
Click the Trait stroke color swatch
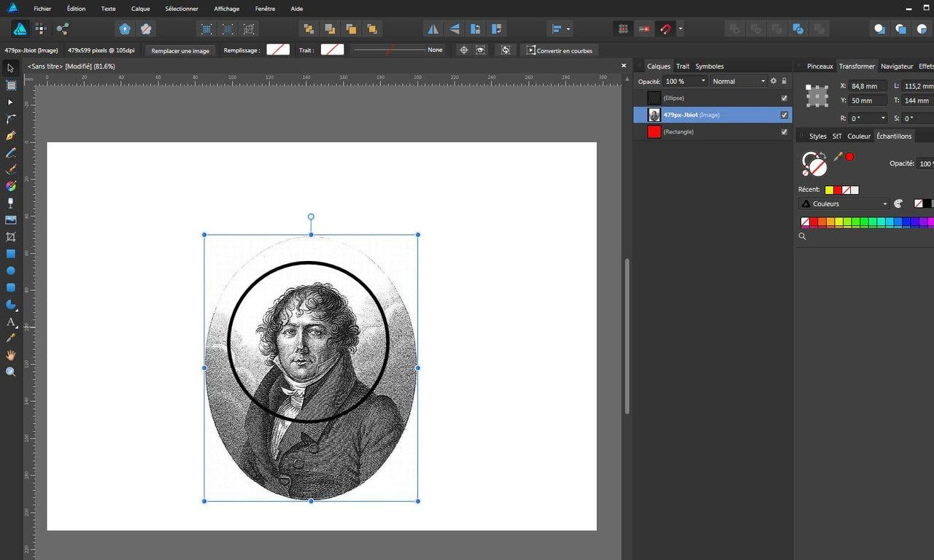332,50
